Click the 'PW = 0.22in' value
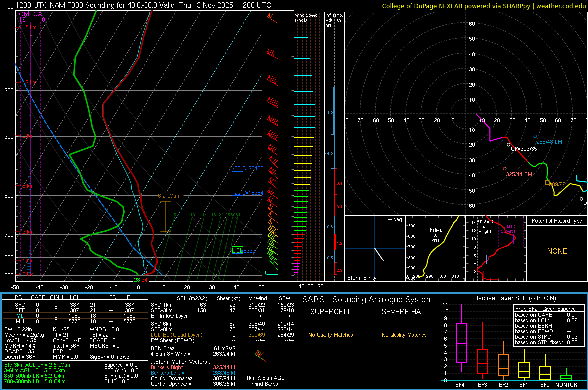The height and width of the screenshot is (390, 588). click(x=18, y=329)
